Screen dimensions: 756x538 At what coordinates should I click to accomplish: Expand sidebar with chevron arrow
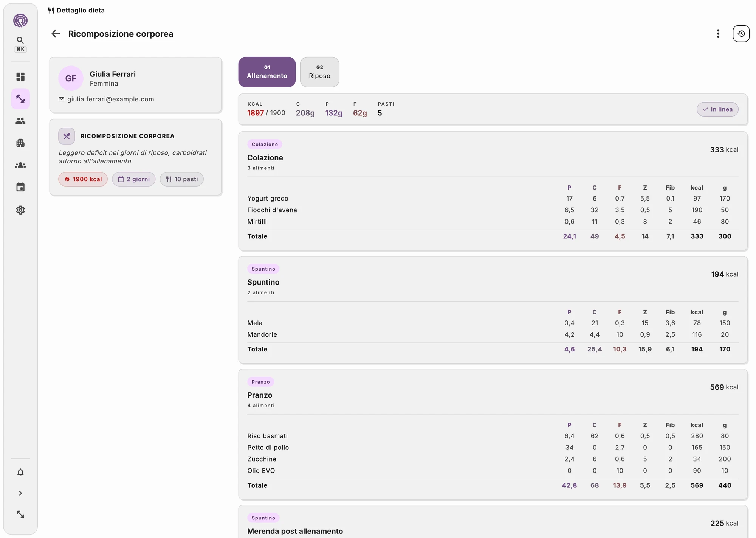click(x=20, y=493)
